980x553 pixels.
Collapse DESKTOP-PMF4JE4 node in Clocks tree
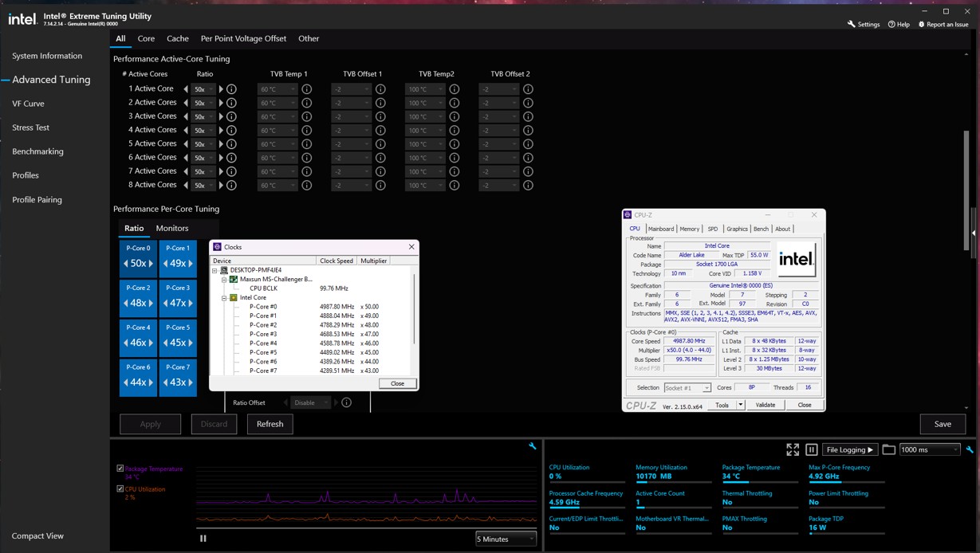(214, 270)
